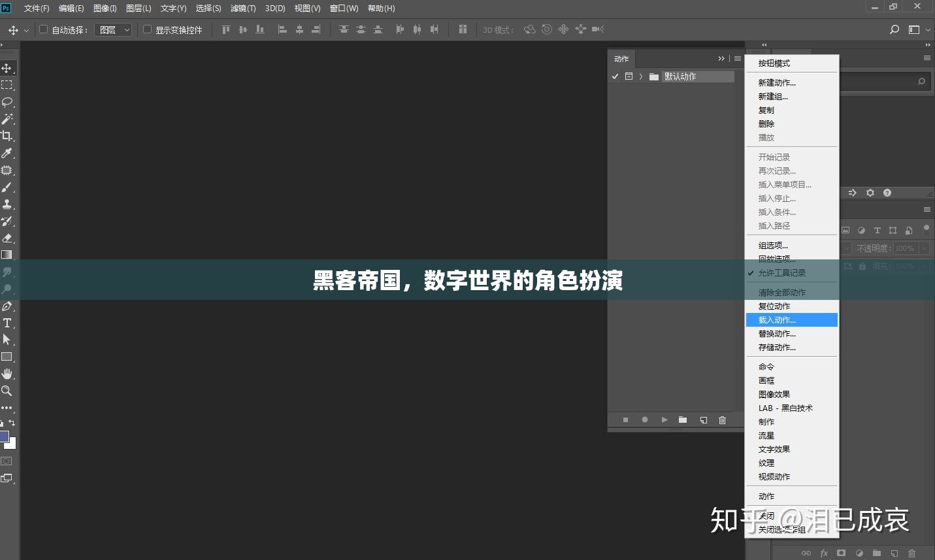Click Record circle button in Actions panel
Screen dimensions: 935x560
pos(645,420)
